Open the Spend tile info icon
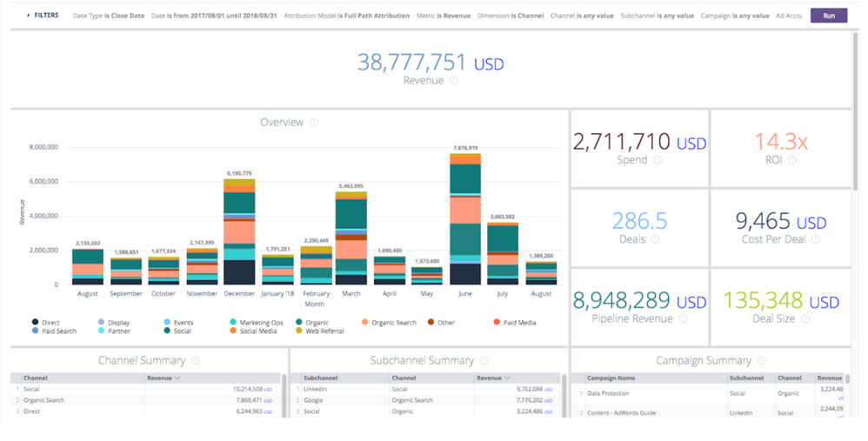 (658, 160)
